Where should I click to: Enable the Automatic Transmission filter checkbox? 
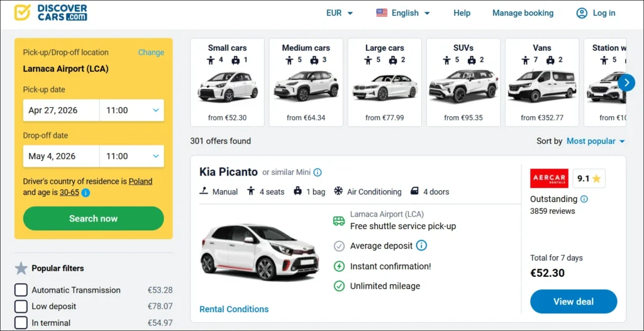[21, 290]
